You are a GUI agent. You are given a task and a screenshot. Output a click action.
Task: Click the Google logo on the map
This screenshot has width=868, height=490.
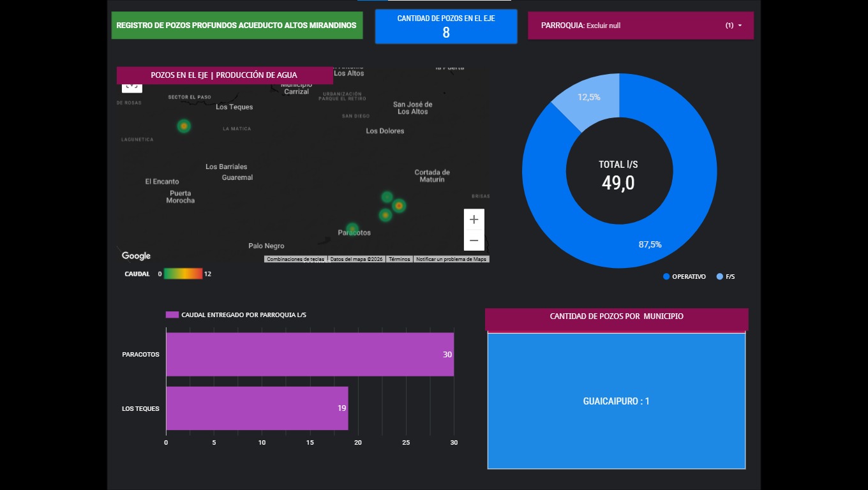click(x=136, y=256)
